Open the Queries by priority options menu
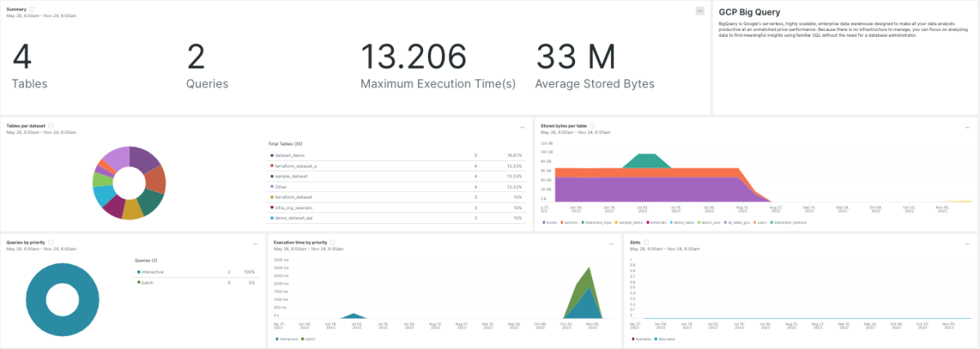This screenshot has height=349, width=980. [255, 243]
